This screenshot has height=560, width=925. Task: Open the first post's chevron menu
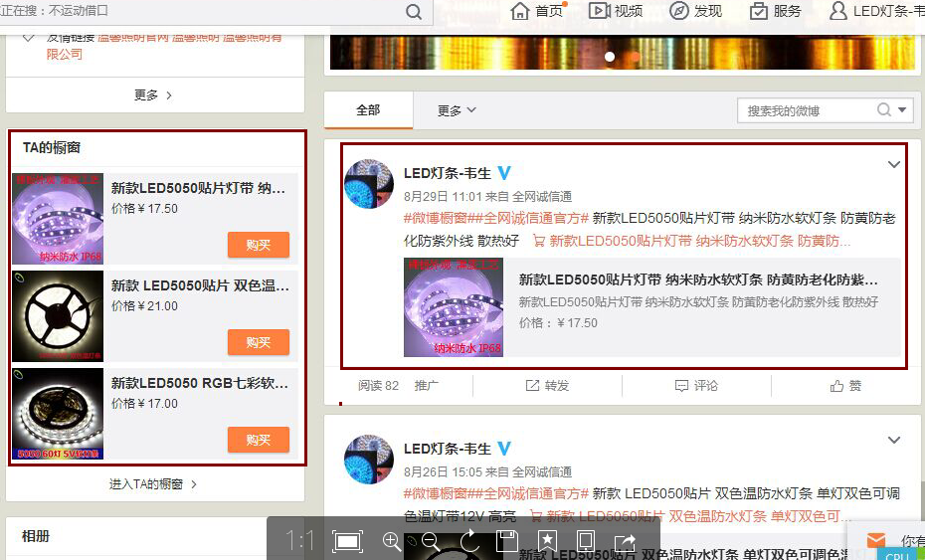click(893, 164)
